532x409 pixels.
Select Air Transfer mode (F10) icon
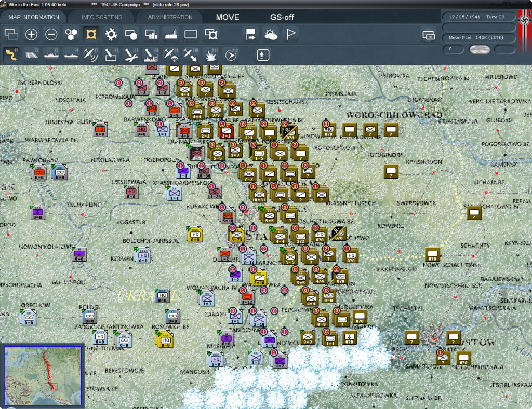pos(191,54)
